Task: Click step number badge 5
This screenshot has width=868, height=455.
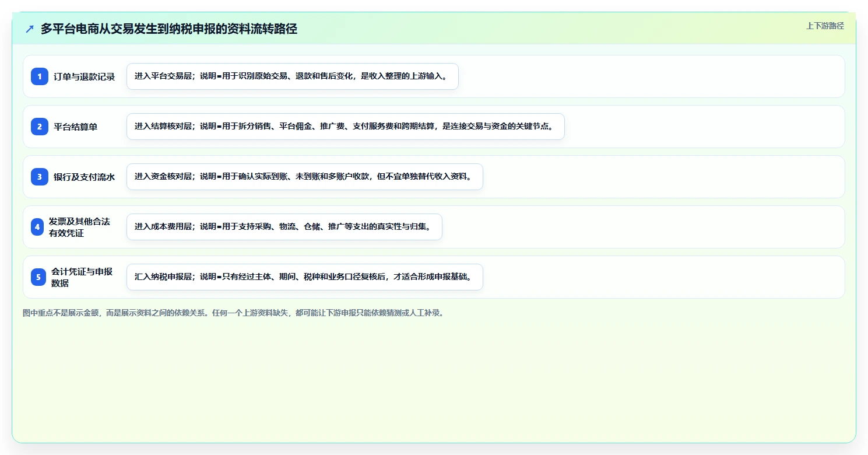Action: click(38, 277)
